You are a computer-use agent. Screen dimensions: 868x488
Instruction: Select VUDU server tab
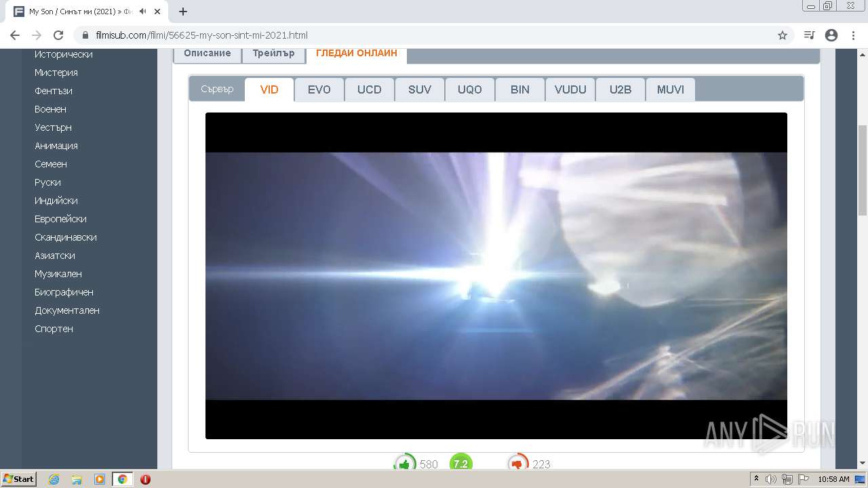pos(570,89)
